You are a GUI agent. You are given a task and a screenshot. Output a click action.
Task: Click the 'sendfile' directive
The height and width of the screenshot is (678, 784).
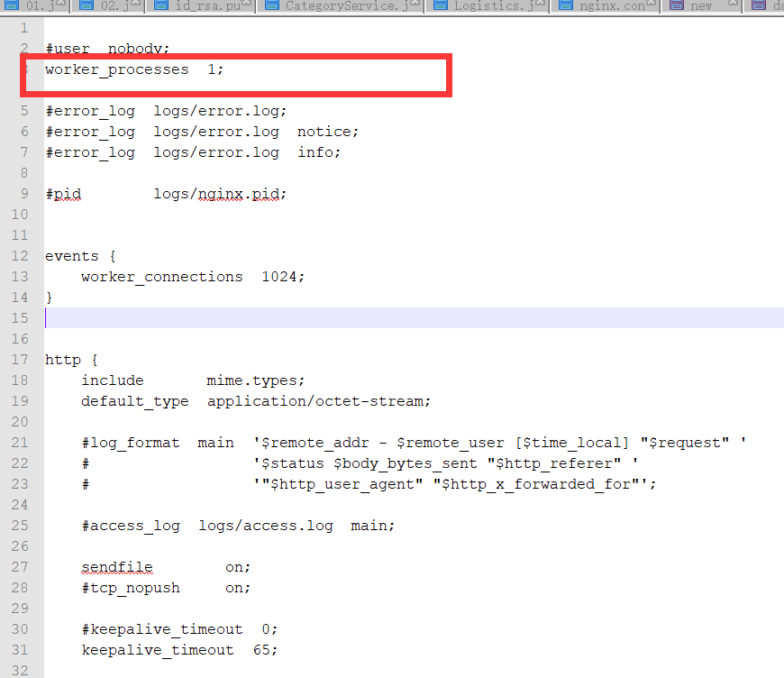pos(117,567)
